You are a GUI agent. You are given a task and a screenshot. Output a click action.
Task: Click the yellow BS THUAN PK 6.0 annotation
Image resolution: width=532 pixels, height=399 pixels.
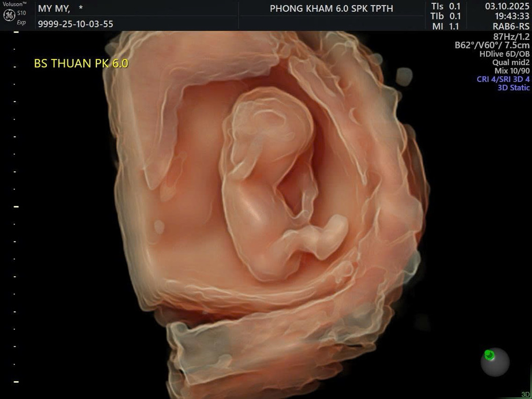tap(81, 64)
